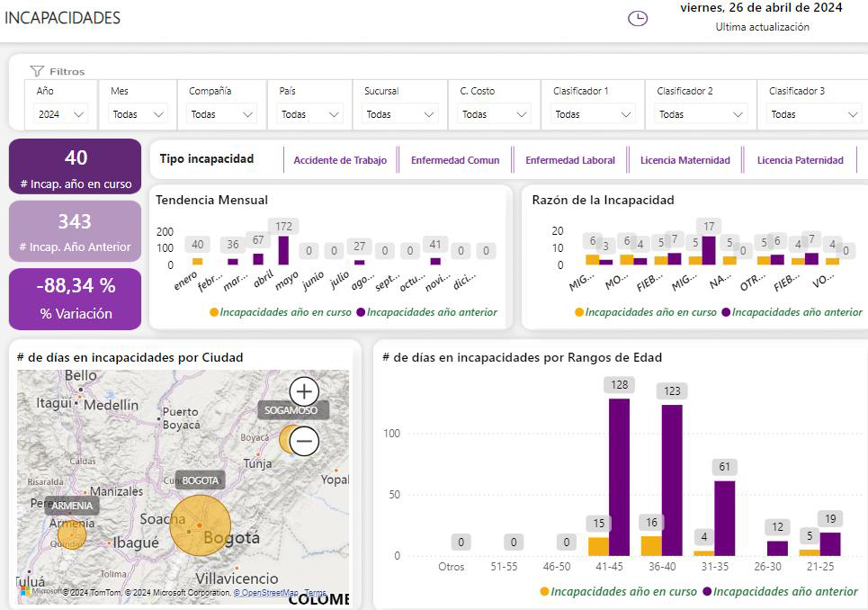The width and height of the screenshot is (868, 610).
Task: Click the '46-50' axis label
Action: [x=557, y=566]
